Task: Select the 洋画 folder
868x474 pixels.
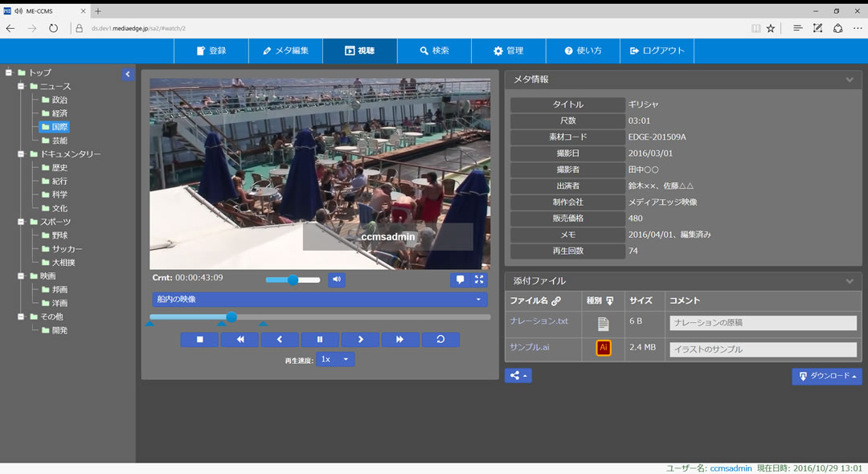Action: (x=55, y=303)
